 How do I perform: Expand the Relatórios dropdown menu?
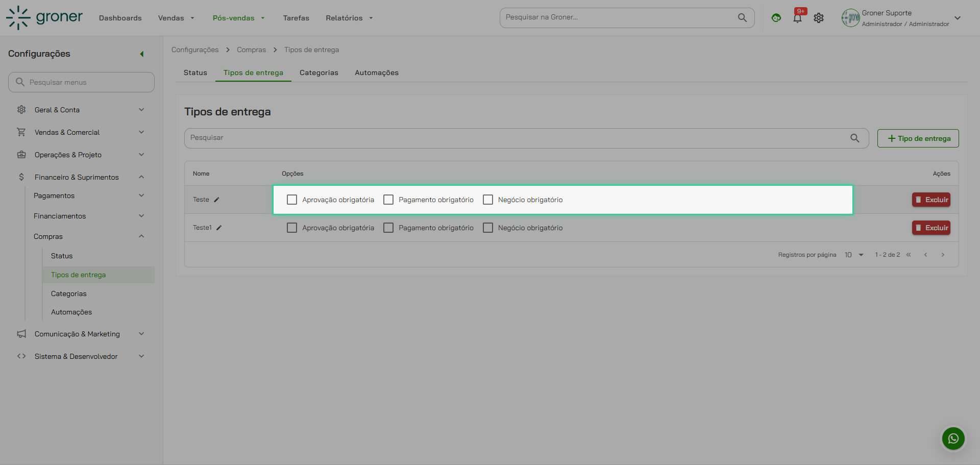(x=349, y=17)
